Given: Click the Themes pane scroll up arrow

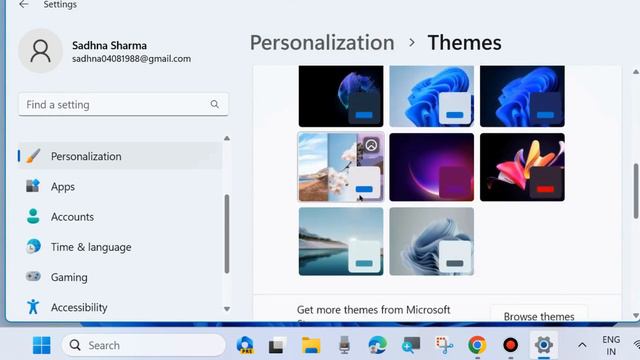Looking at the screenshot, I should click(x=636, y=72).
